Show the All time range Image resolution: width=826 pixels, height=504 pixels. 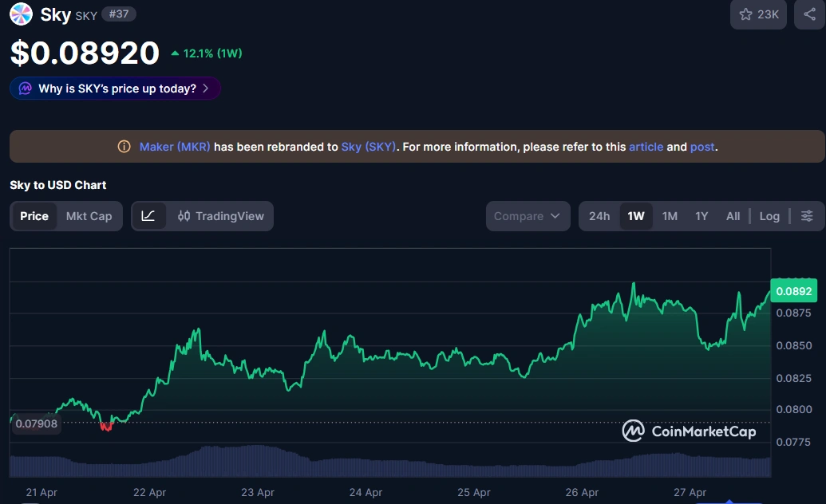tap(733, 216)
